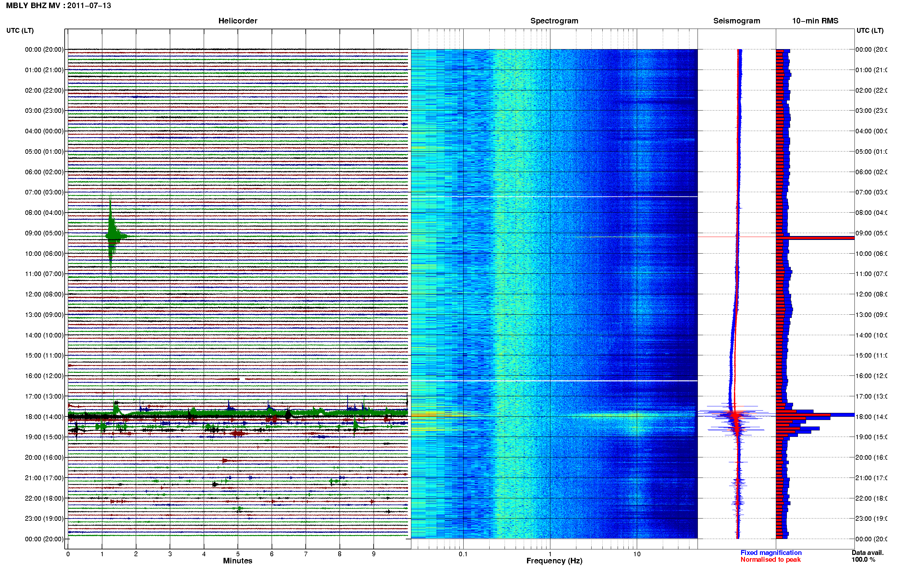The image size is (924, 578).
Task: Click the '10-min RMS' panel heading
Action: click(x=815, y=21)
